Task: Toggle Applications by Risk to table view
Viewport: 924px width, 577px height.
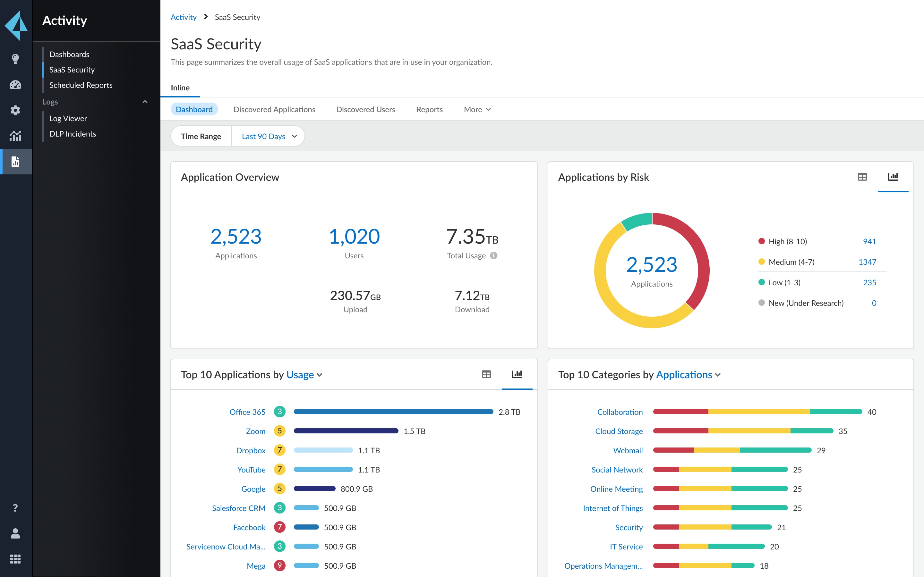Action: click(x=862, y=177)
